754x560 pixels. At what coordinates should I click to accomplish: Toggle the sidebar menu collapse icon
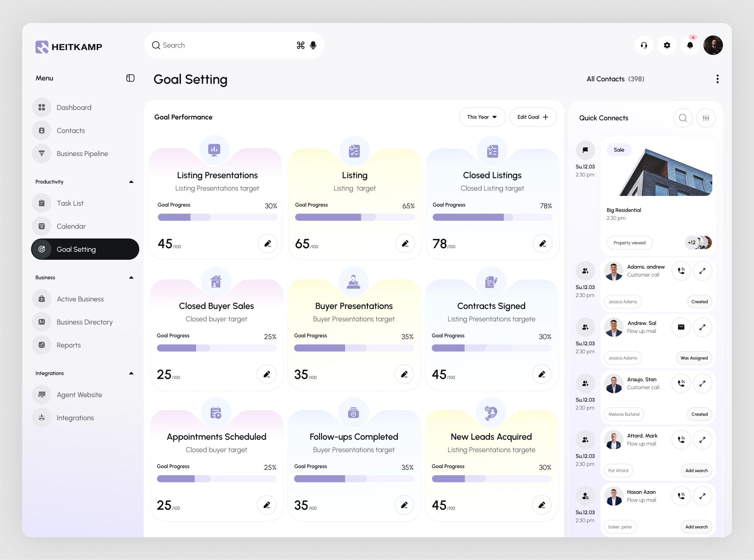[130, 78]
